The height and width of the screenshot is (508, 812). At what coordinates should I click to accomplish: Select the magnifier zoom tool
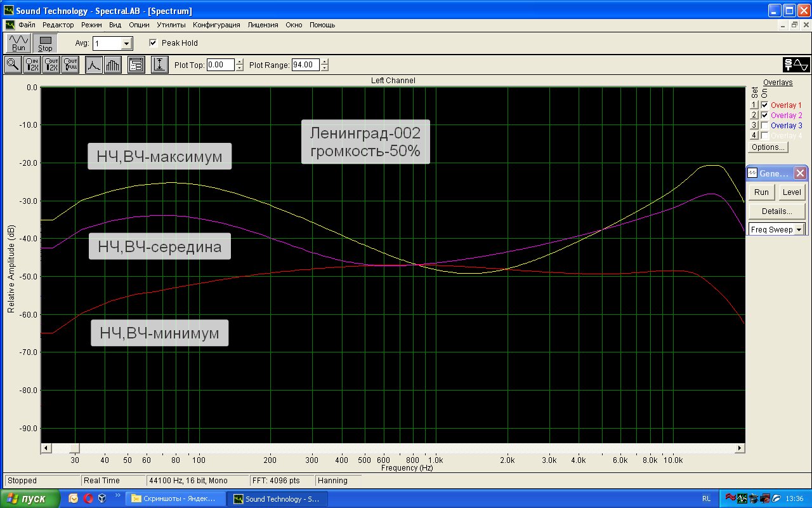pyautogui.click(x=13, y=65)
